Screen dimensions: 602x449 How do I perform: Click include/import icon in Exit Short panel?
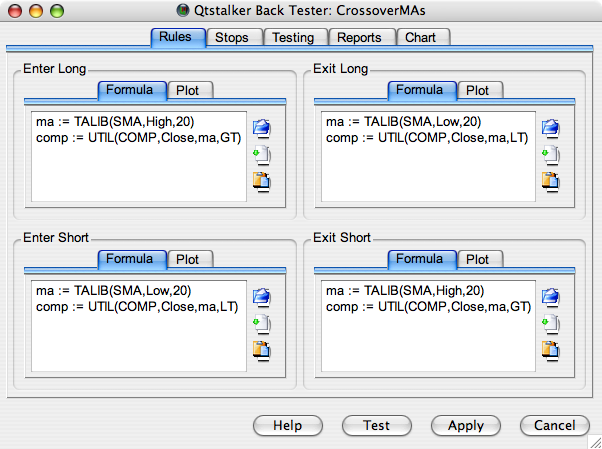point(551,324)
